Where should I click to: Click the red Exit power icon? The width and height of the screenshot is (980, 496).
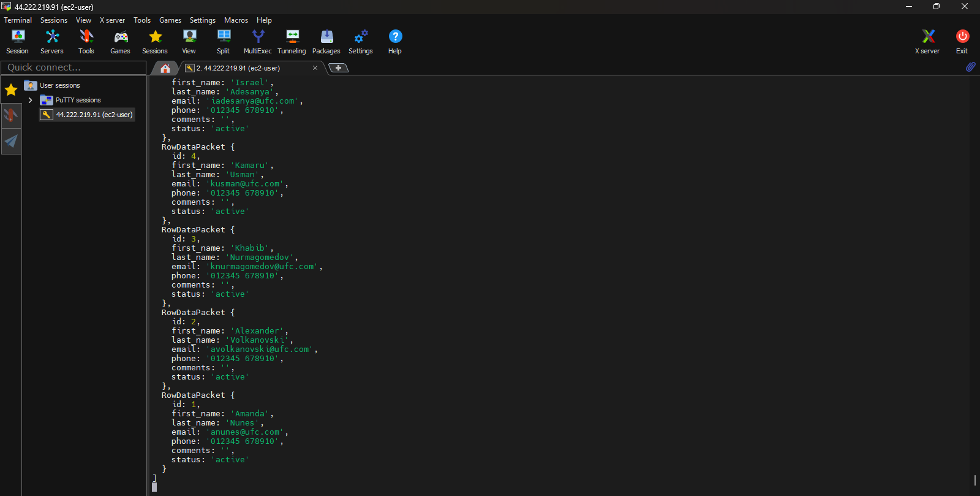pyautogui.click(x=962, y=42)
